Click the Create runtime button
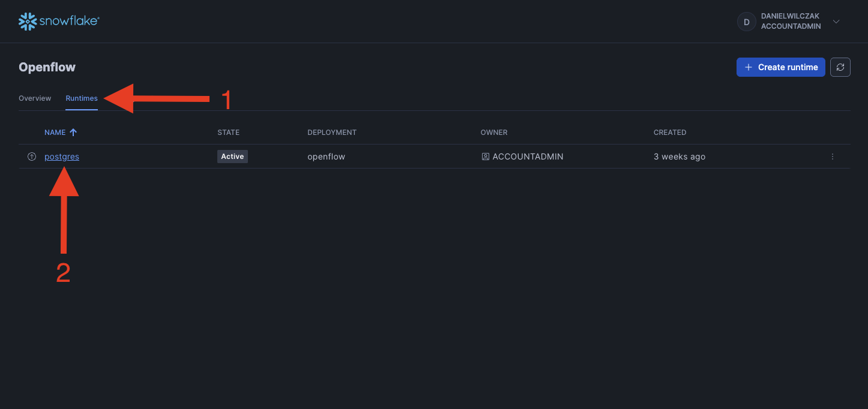The image size is (868, 409). pos(780,67)
